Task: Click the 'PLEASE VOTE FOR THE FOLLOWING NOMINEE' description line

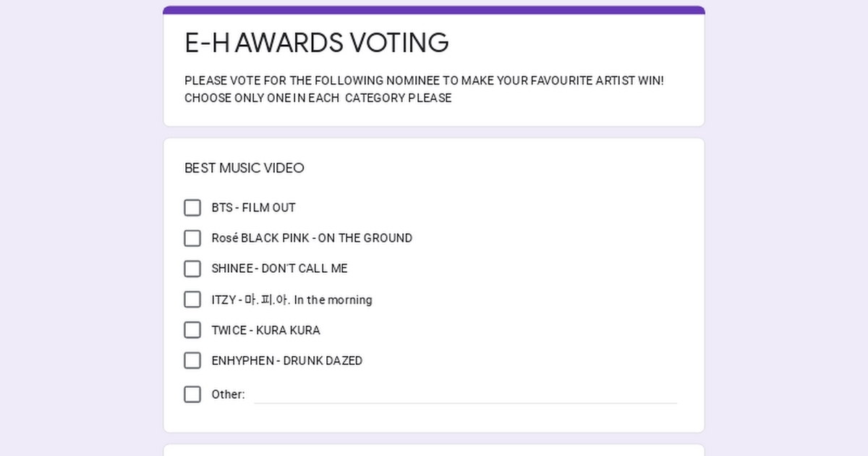Action: (424, 80)
